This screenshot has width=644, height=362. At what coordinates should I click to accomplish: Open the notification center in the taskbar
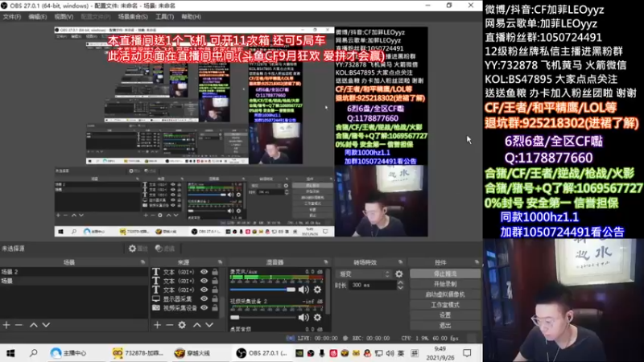[467, 353]
